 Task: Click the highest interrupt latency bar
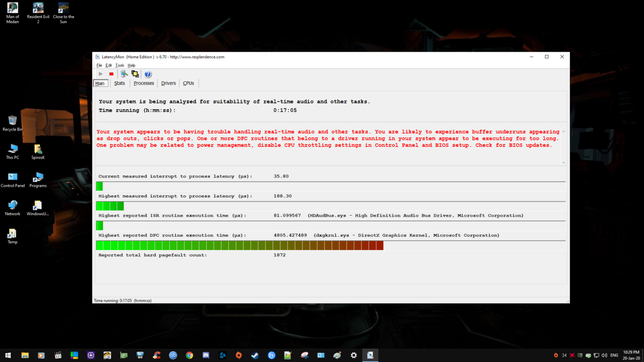click(331, 206)
